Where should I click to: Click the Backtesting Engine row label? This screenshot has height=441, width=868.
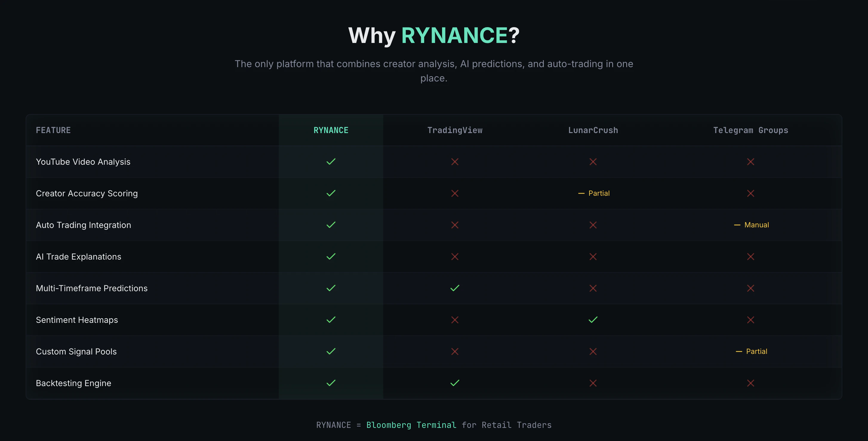73,383
